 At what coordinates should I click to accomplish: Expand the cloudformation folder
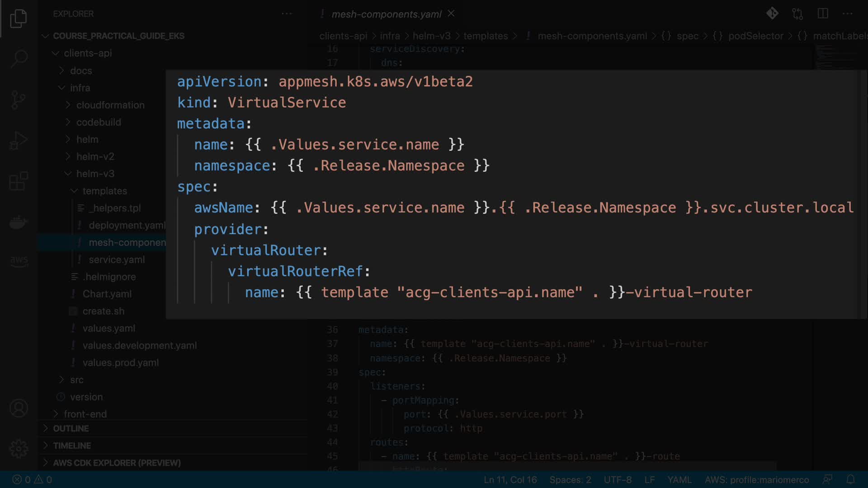pos(110,105)
